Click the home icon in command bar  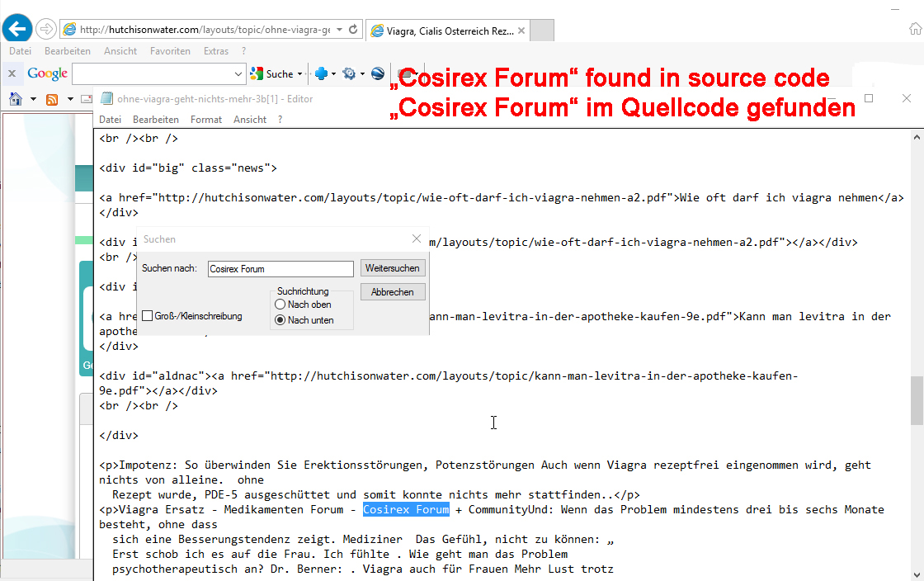click(x=15, y=99)
